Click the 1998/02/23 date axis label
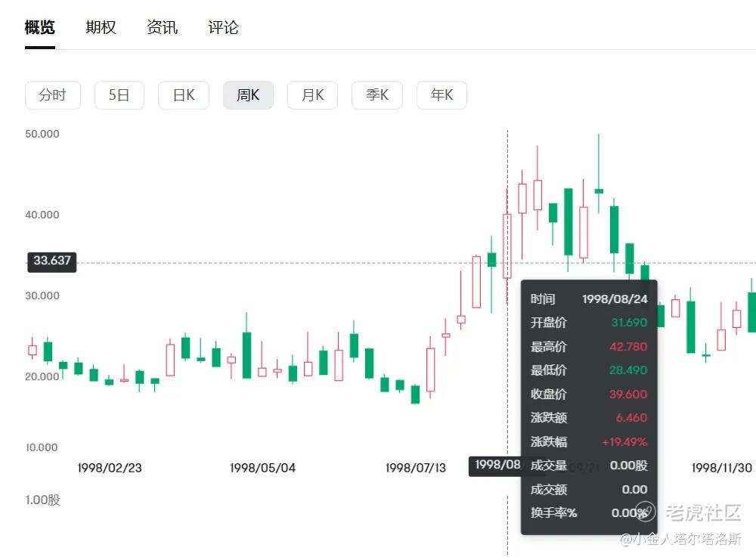The image size is (756, 557). pos(110,468)
